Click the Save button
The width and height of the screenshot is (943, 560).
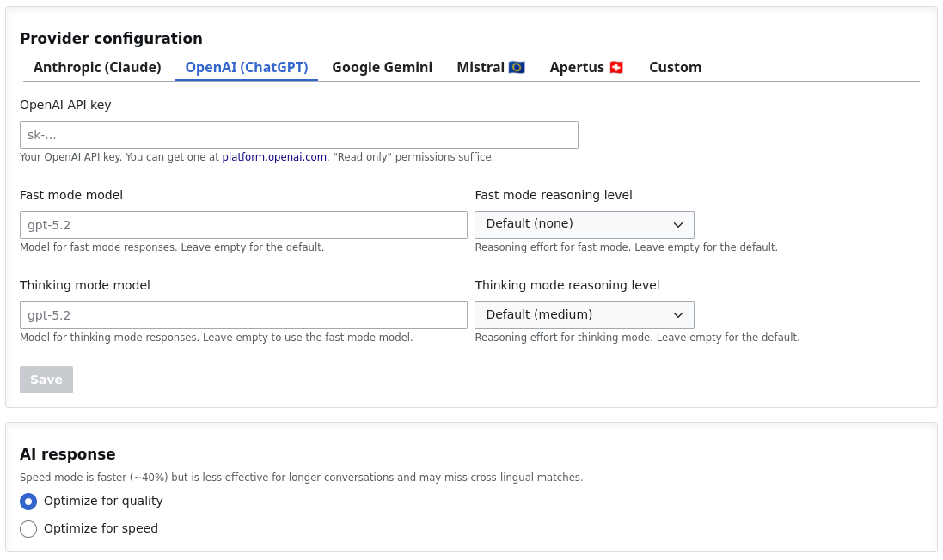point(46,380)
